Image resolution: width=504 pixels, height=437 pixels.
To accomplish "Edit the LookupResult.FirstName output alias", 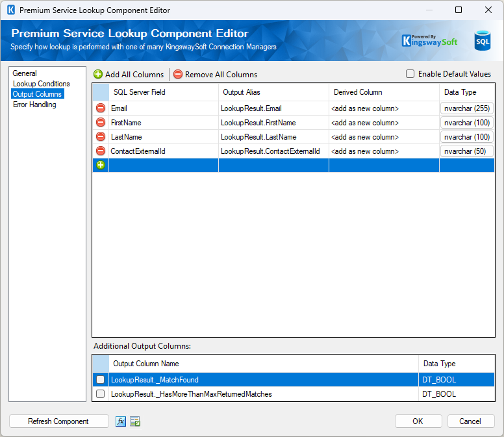I will click(x=273, y=123).
